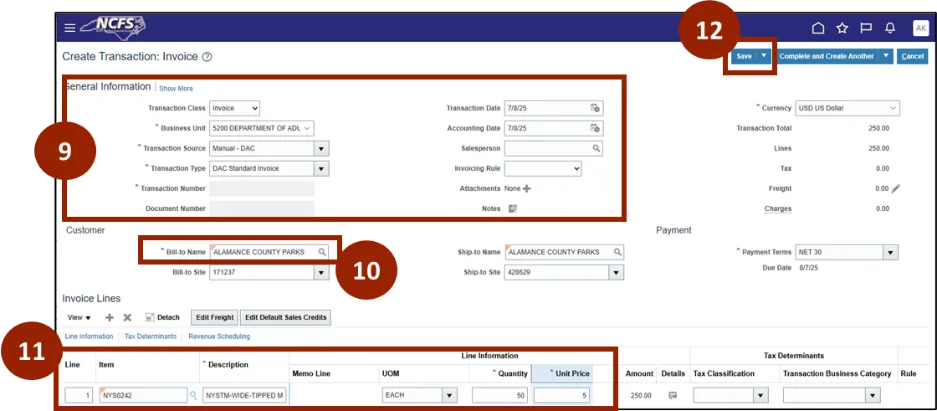
Task: Click the Description field
Action: [245, 395]
